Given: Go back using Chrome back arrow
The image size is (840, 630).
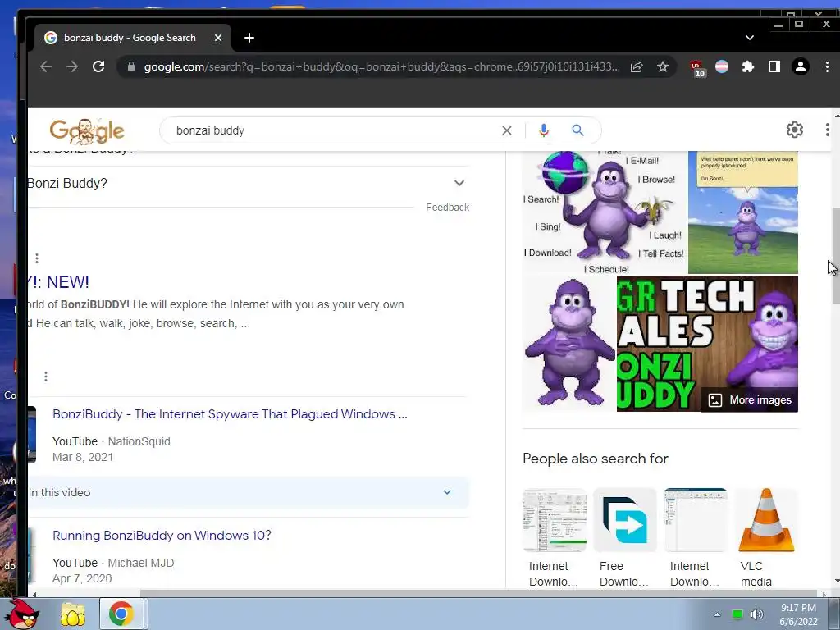Looking at the screenshot, I should pos(46,66).
